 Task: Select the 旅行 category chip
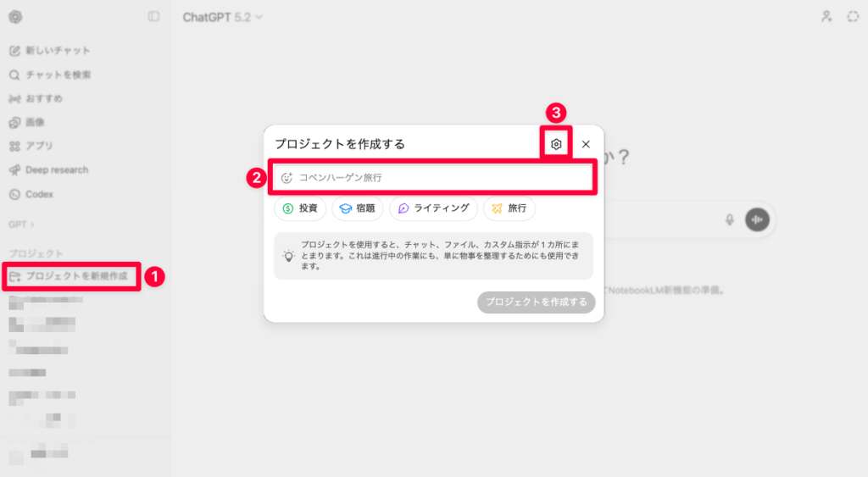click(509, 208)
